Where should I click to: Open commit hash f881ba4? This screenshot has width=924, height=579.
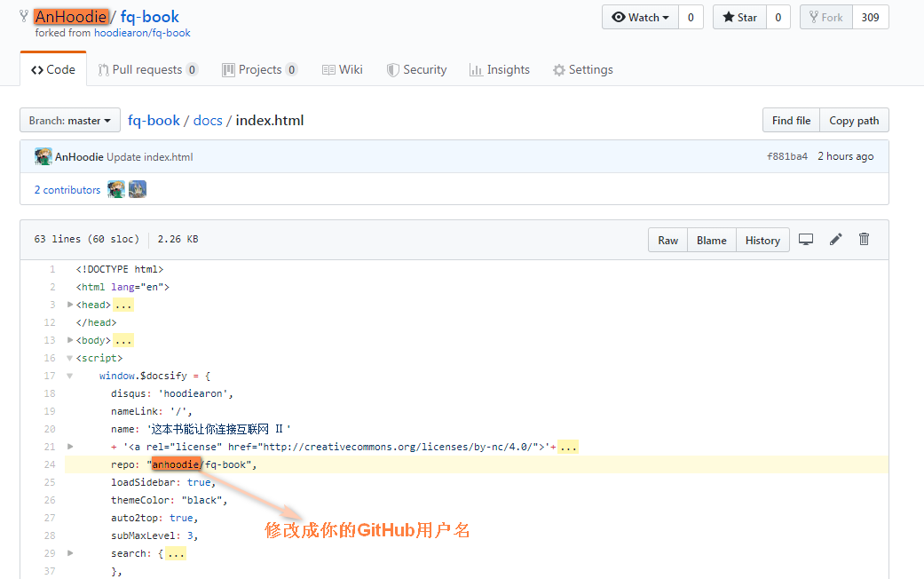[x=787, y=156]
